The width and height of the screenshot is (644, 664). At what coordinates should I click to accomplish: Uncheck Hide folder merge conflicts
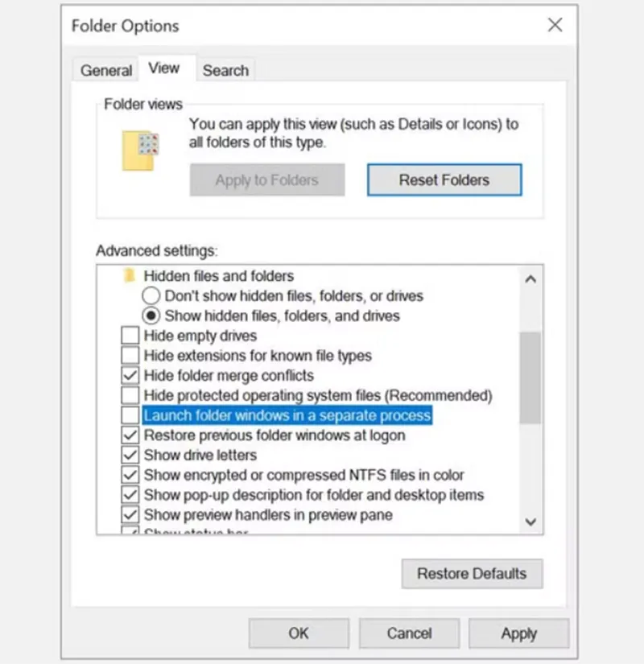coord(130,375)
